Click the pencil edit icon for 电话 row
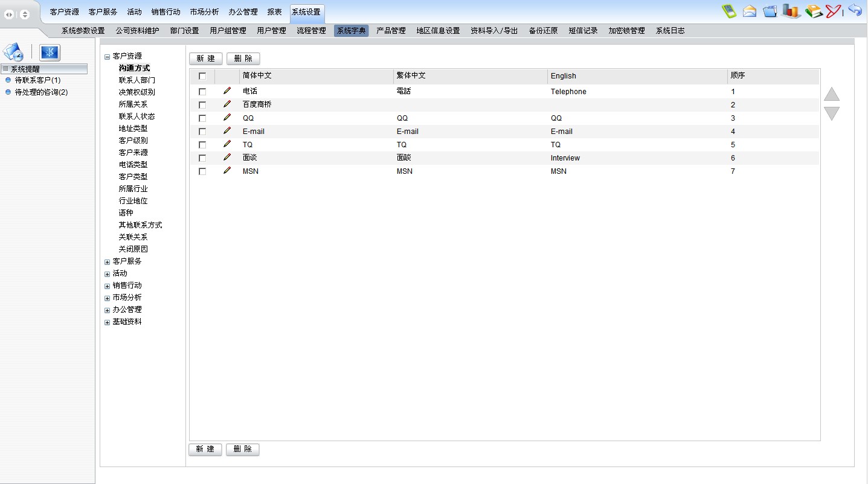 pyautogui.click(x=227, y=91)
